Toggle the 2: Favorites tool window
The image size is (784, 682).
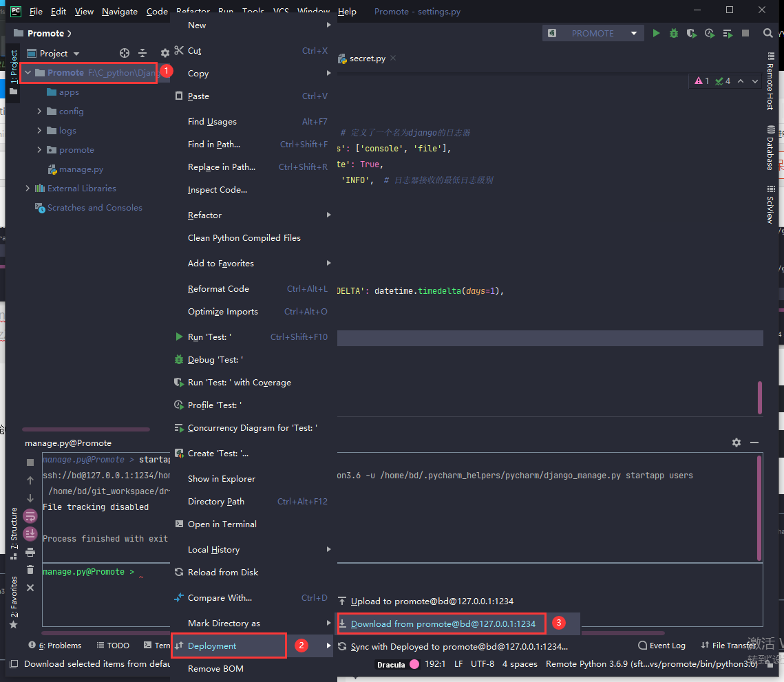(14, 602)
